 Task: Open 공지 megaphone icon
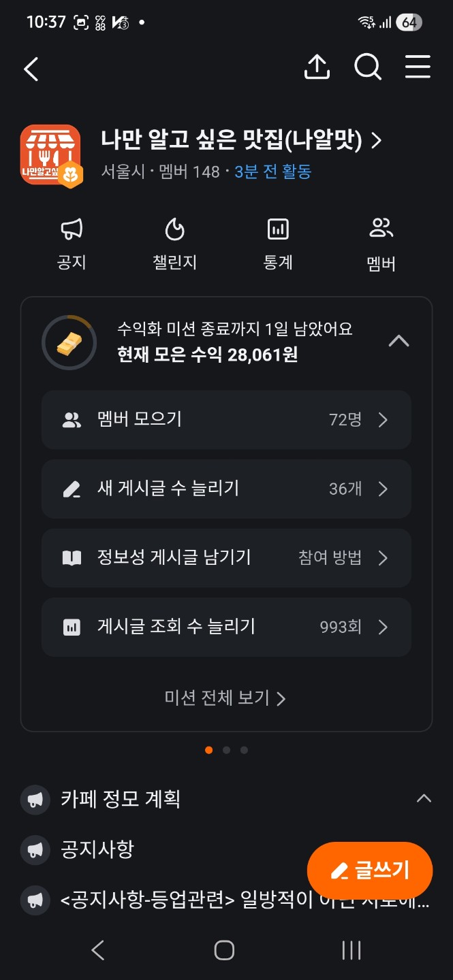[72, 230]
